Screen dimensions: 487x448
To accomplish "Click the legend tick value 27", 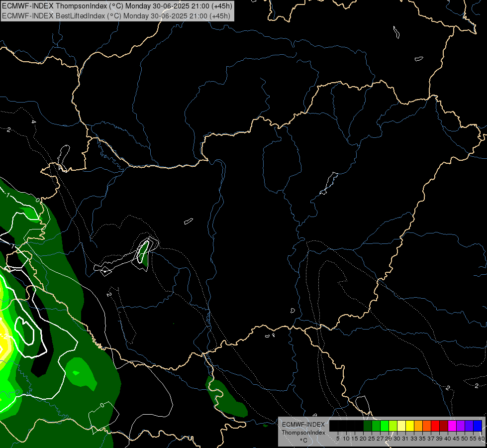I will click(x=381, y=439).
